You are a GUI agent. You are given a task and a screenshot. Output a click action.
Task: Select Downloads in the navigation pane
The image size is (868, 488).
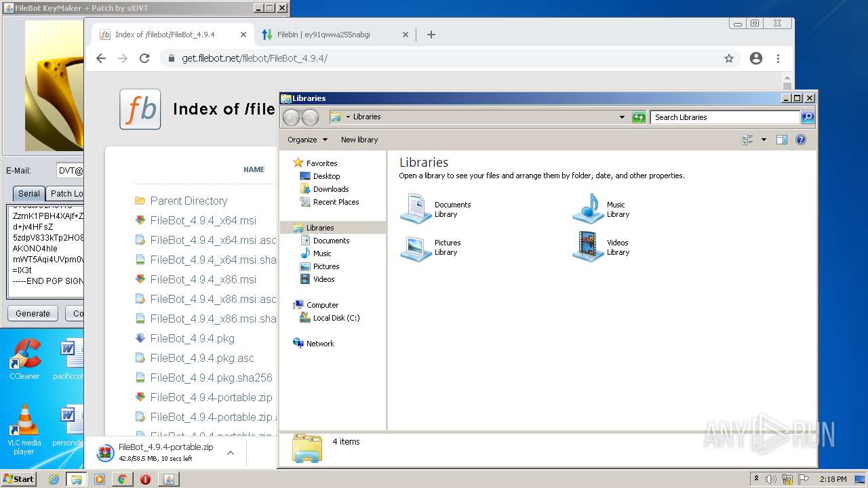click(x=331, y=189)
